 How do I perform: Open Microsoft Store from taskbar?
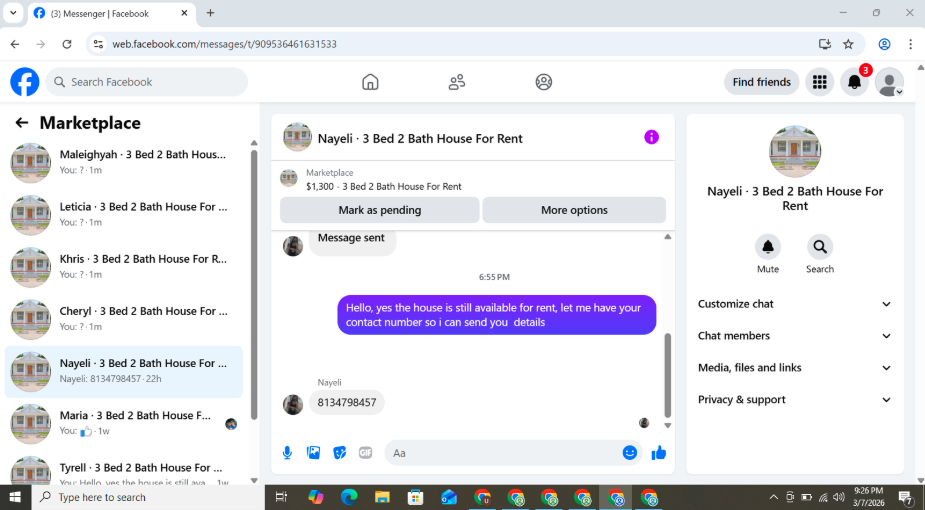pyautogui.click(x=416, y=497)
